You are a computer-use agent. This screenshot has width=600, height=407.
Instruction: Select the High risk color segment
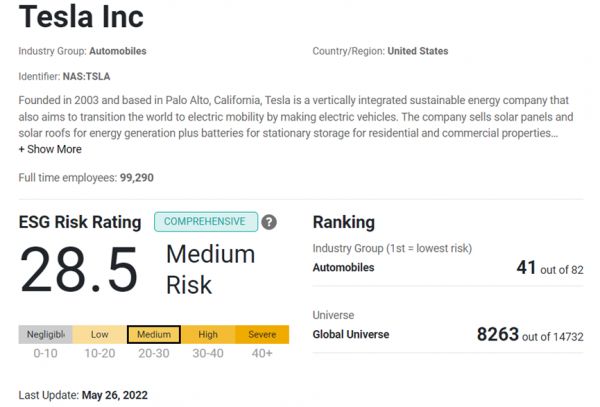pyautogui.click(x=208, y=334)
